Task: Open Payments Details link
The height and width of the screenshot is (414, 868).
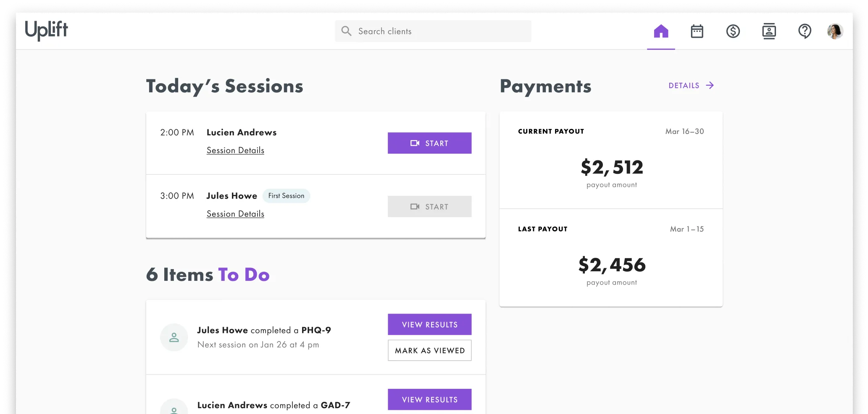Action: pyautogui.click(x=691, y=86)
